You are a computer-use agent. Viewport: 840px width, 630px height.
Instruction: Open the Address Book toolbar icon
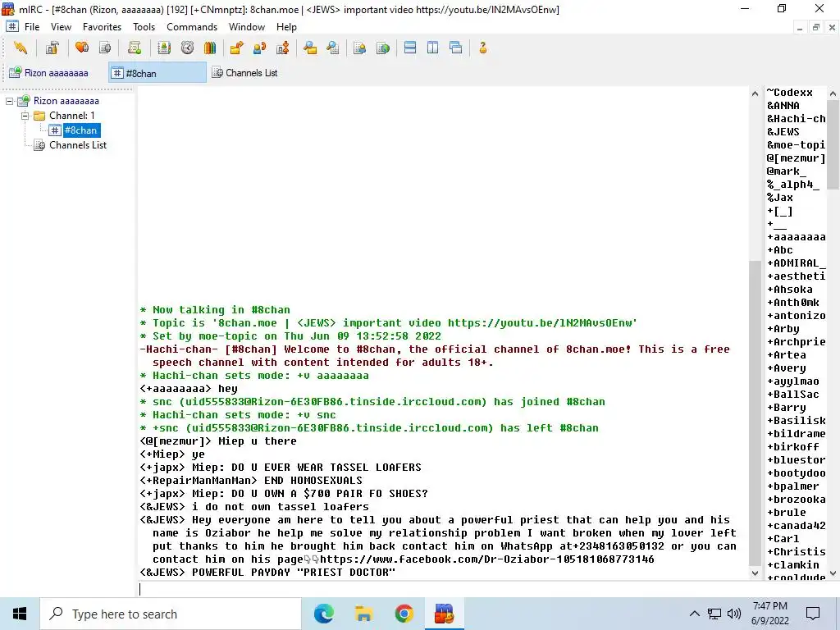pos(164,48)
